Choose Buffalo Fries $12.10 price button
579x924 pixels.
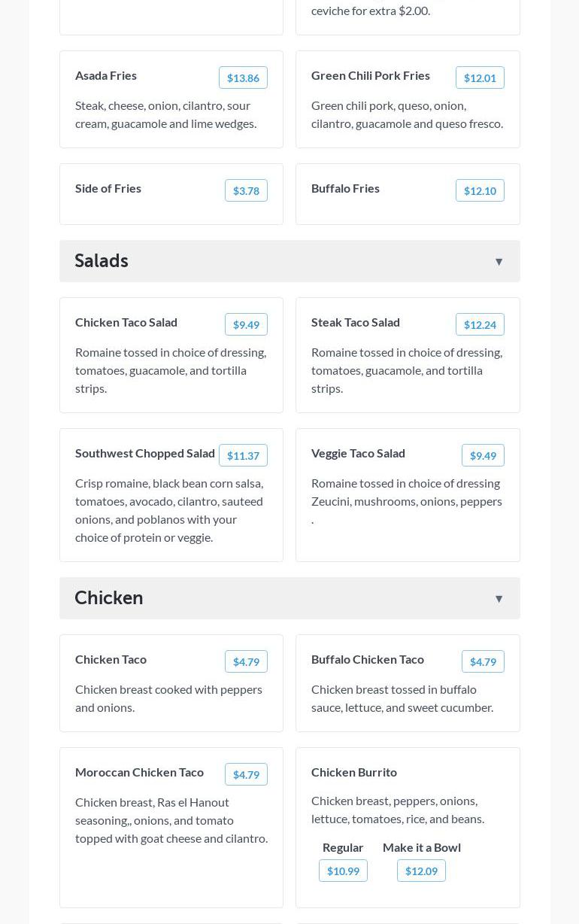[x=479, y=190]
